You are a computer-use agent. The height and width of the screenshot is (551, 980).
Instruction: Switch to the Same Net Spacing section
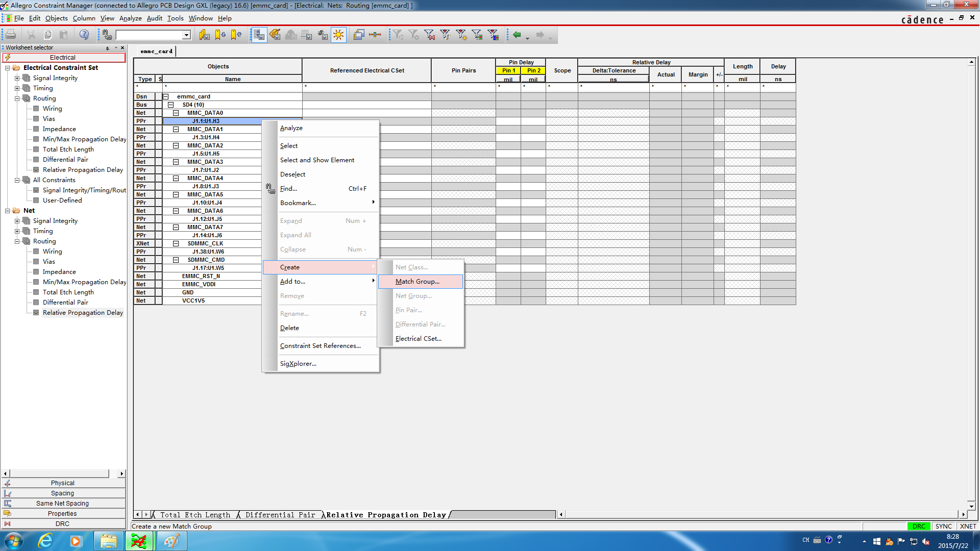point(63,504)
